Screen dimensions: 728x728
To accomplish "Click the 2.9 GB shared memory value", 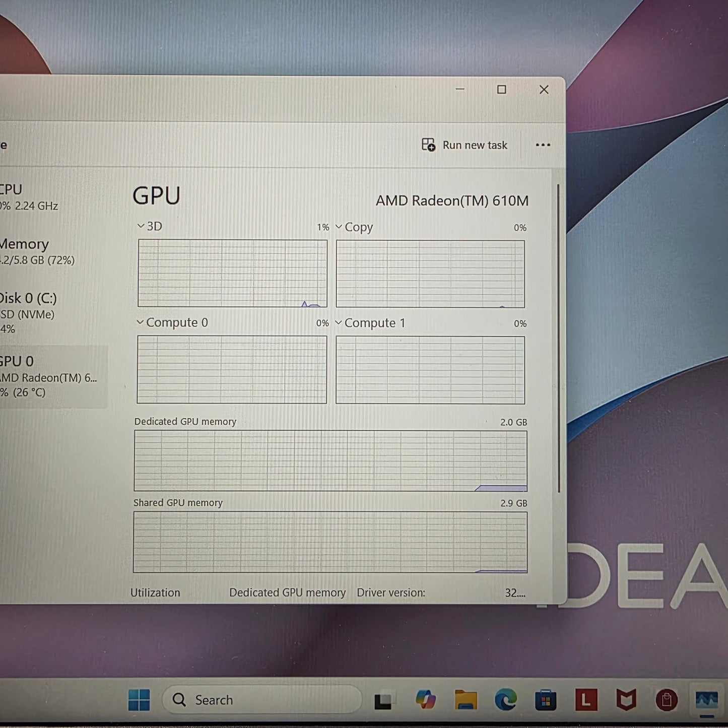I will point(513,503).
